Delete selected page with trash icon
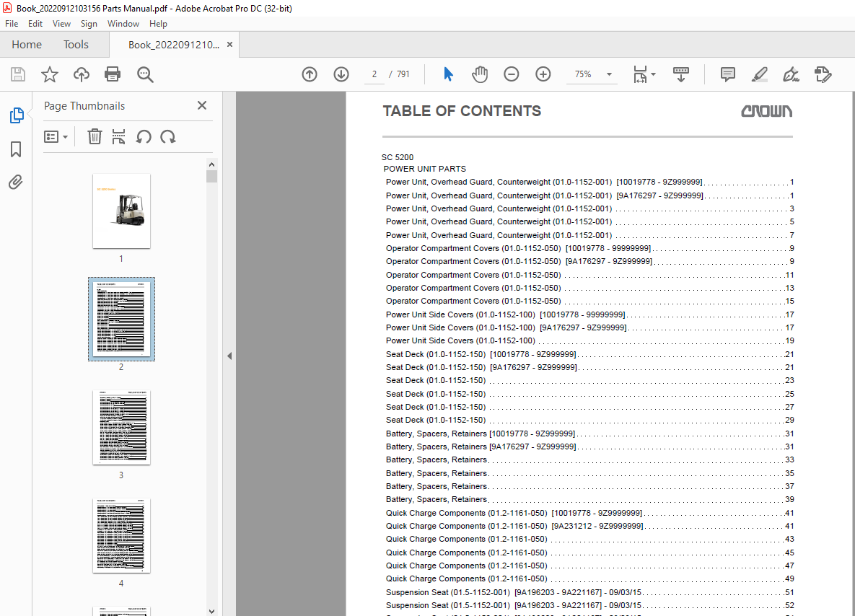The image size is (855, 616). coord(95,136)
